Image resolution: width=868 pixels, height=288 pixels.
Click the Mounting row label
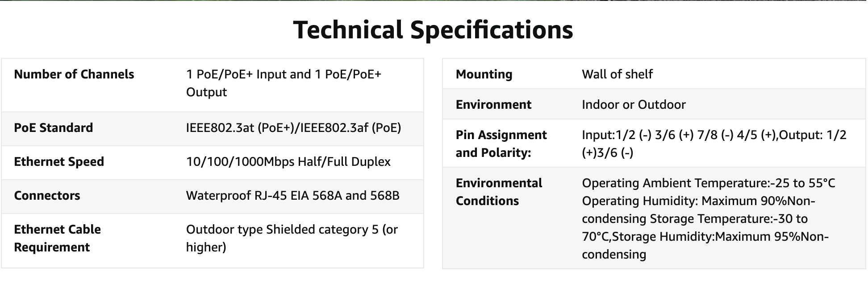click(x=484, y=74)
